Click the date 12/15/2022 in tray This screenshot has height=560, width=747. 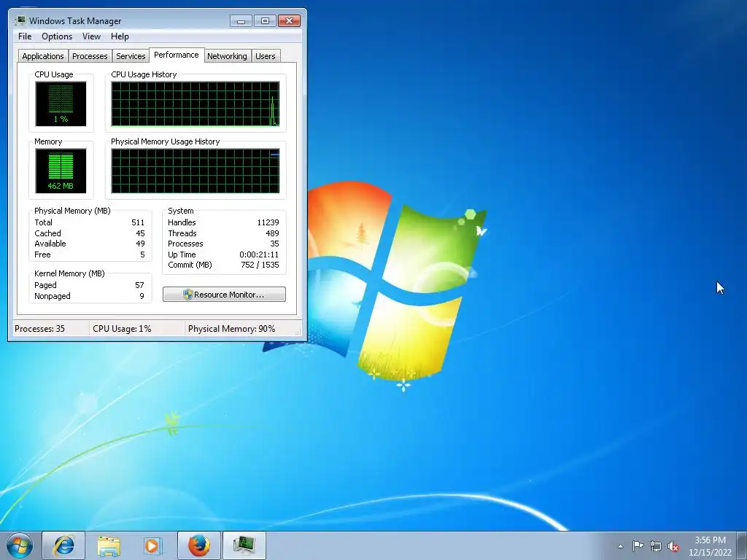pos(710,553)
